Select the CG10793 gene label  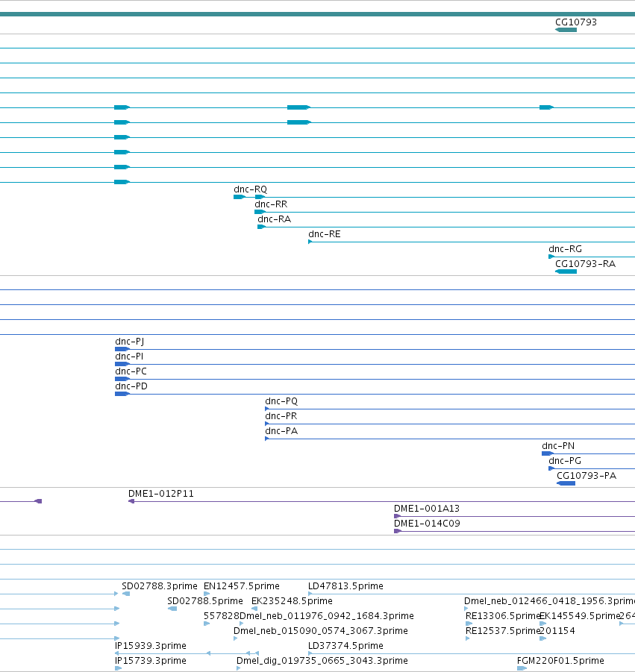[576, 22]
